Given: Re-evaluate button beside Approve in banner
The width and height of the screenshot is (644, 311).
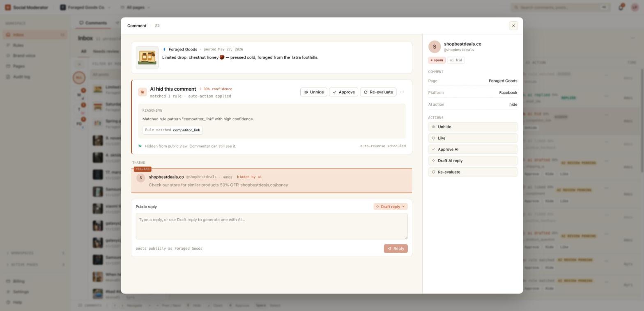Looking at the screenshot, I should pos(378,92).
